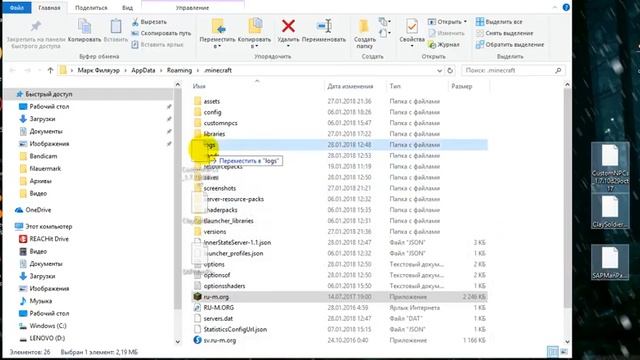Viewport: 640px width, 360px height.
Task: Open the Управление contextual tab
Action: 192,8
